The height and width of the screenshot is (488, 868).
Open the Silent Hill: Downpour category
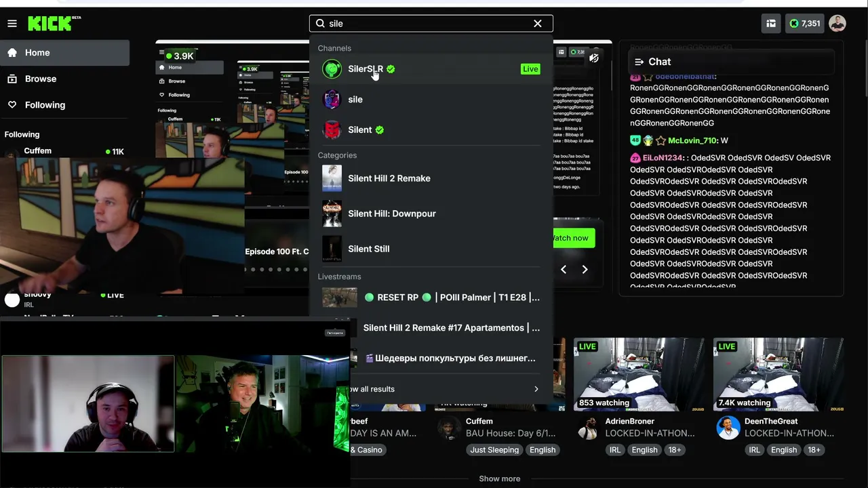pos(431,213)
